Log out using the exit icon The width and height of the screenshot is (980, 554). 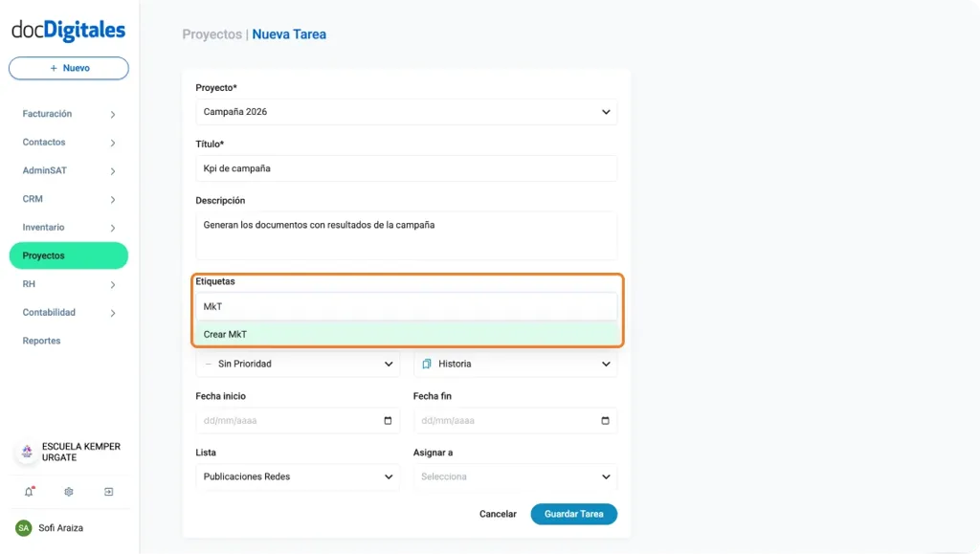click(x=109, y=491)
